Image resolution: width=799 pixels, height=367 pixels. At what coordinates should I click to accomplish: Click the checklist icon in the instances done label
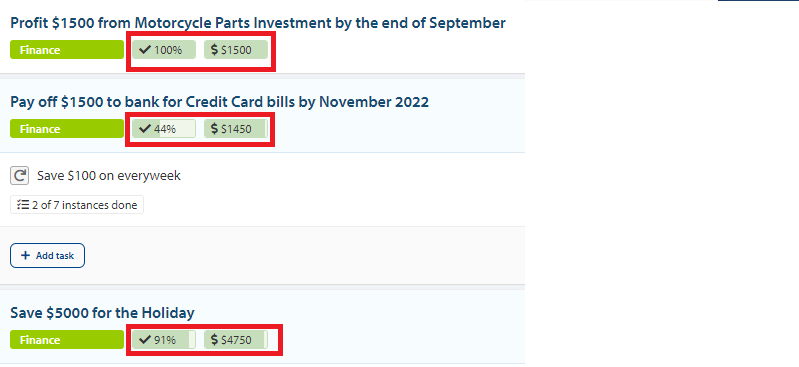click(x=22, y=205)
